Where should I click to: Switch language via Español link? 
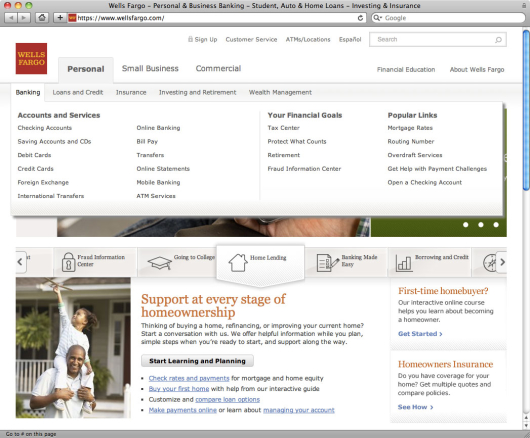(350, 40)
